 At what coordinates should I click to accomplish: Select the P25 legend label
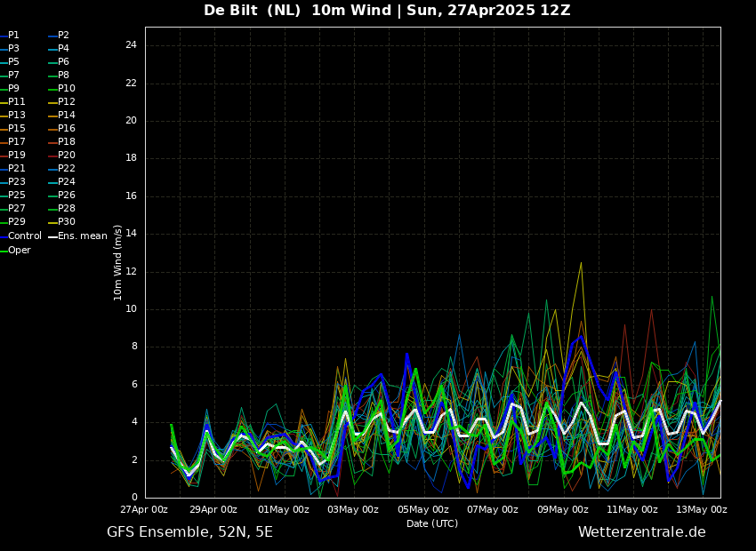[17, 195]
